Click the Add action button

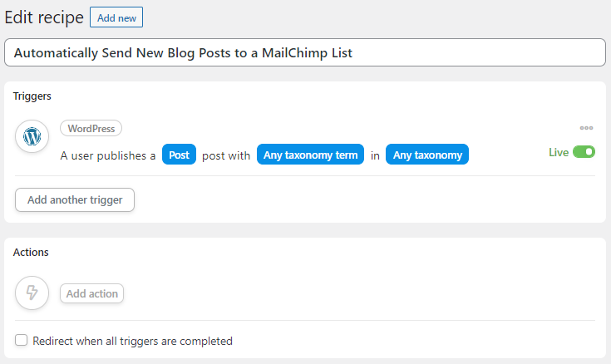[x=92, y=293]
